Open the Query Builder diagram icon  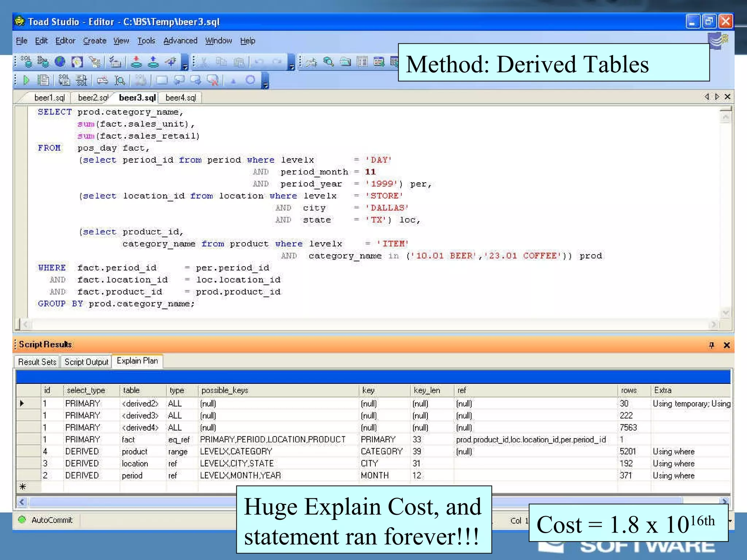coord(43,62)
